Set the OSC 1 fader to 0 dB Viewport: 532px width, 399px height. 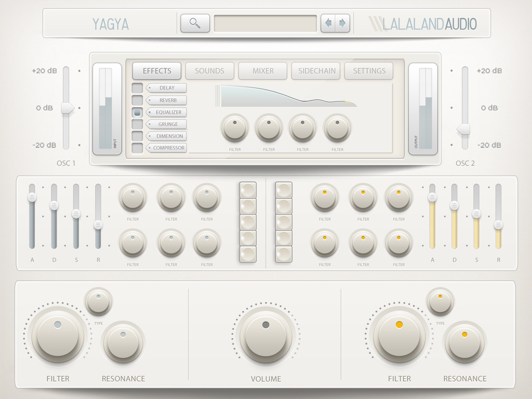click(67, 108)
